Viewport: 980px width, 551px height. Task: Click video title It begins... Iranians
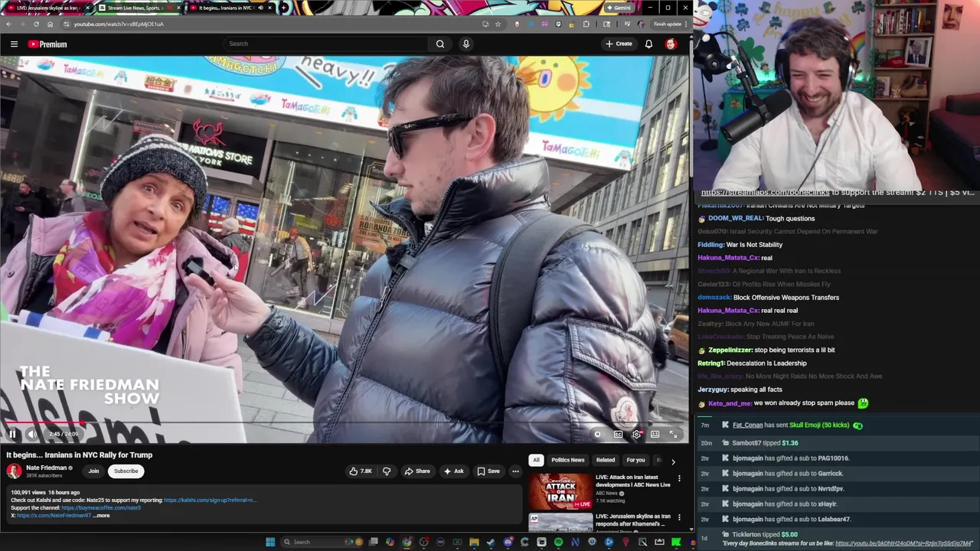click(80, 455)
